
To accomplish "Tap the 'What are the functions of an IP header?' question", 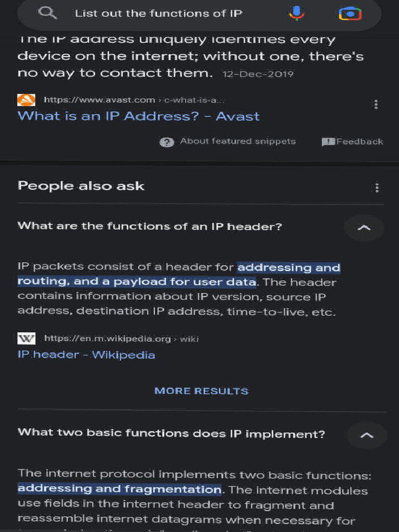I will pyautogui.click(x=150, y=226).
